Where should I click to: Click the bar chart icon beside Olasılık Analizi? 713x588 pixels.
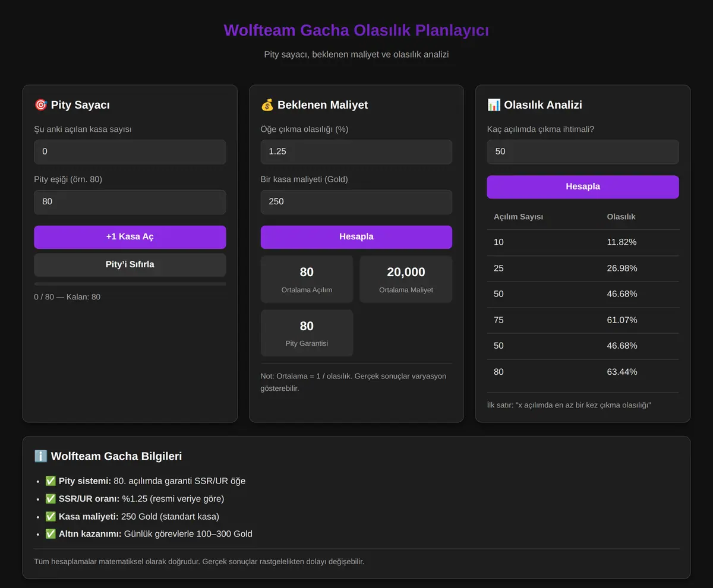(494, 105)
